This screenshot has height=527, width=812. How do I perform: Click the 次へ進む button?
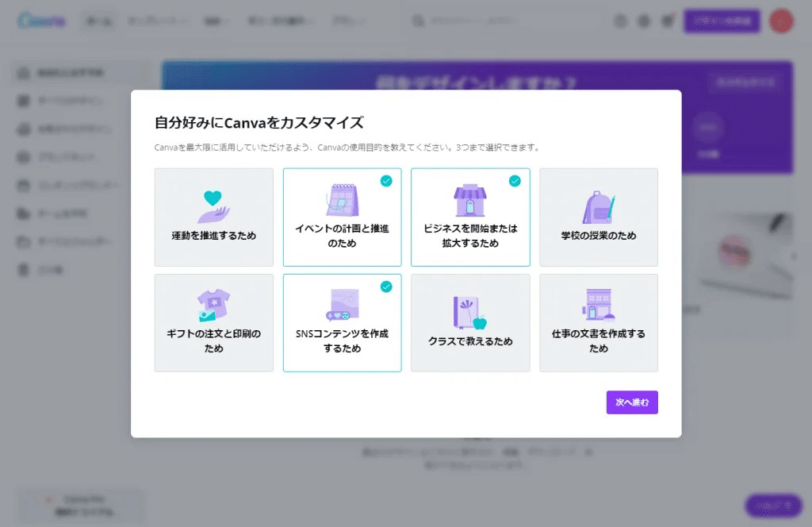(632, 402)
